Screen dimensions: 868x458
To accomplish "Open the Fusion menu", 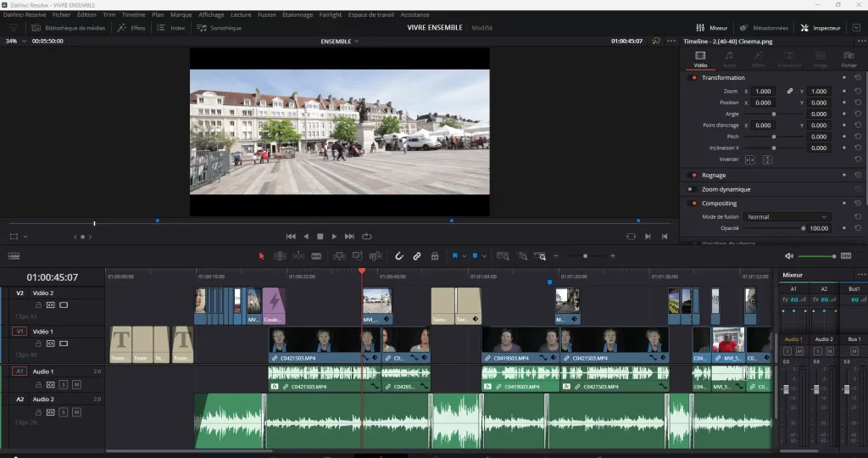I will coord(267,14).
